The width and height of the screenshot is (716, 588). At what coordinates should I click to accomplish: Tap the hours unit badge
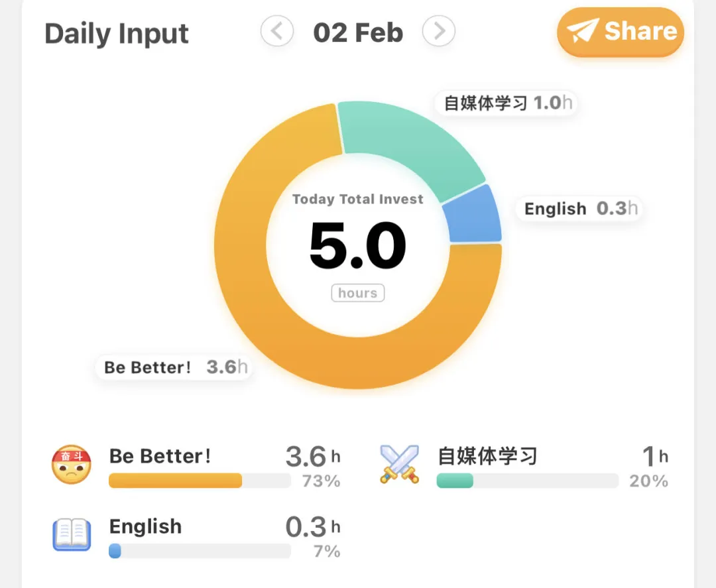[358, 293]
